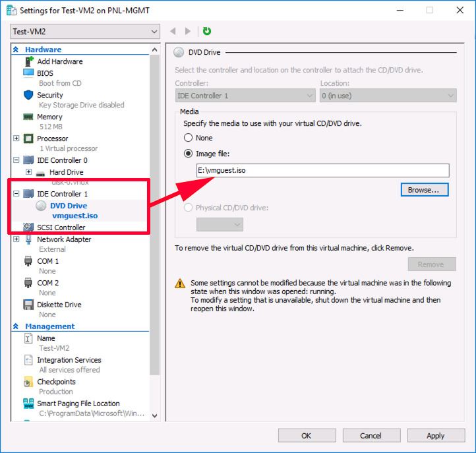This screenshot has width=476, height=453.
Task: Open the Test-VM2 virtual machine dropdown
Action: point(85,32)
